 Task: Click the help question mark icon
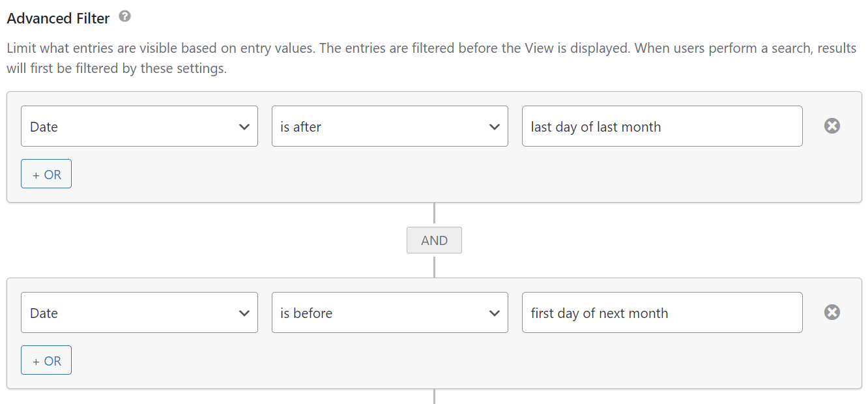pyautogui.click(x=125, y=17)
